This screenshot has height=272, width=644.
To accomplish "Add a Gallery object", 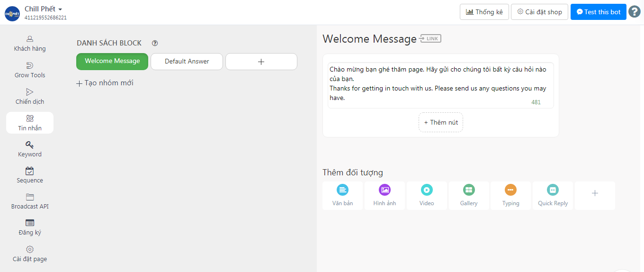I will pos(469,196).
